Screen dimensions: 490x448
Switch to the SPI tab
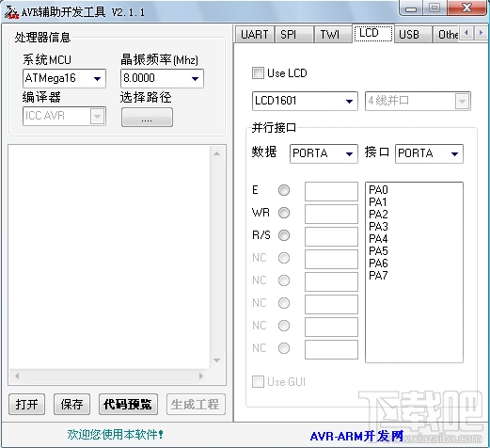click(294, 35)
